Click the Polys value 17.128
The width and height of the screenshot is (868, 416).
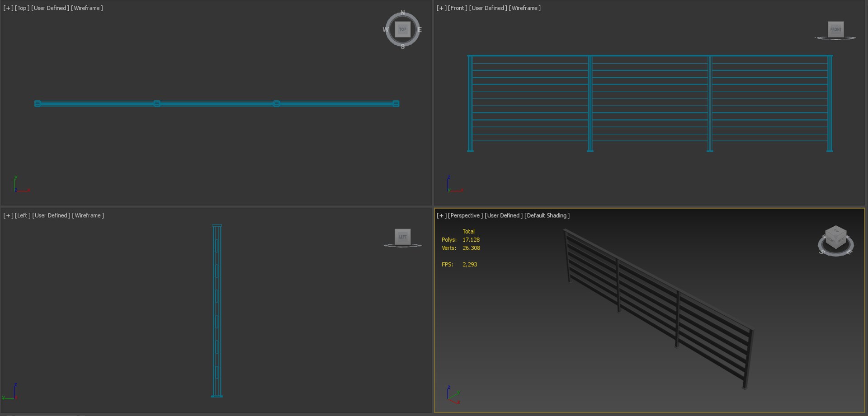pos(471,240)
